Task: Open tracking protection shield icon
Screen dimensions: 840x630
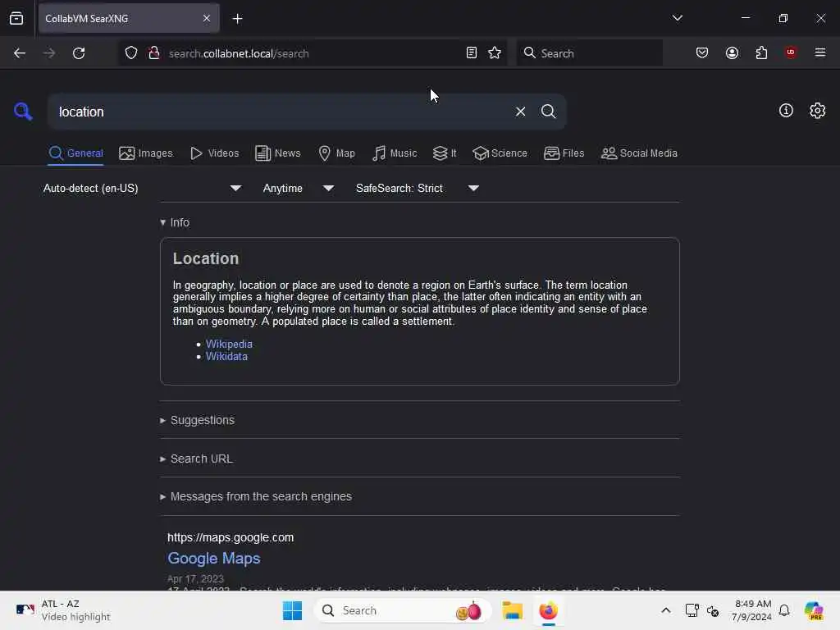Action: [x=130, y=53]
